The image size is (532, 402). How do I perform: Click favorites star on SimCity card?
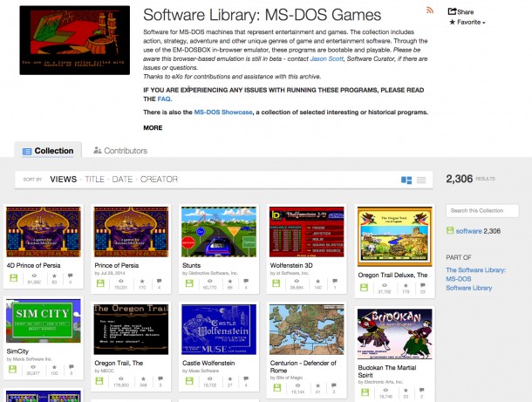pyautogui.click(x=54, y=367)
